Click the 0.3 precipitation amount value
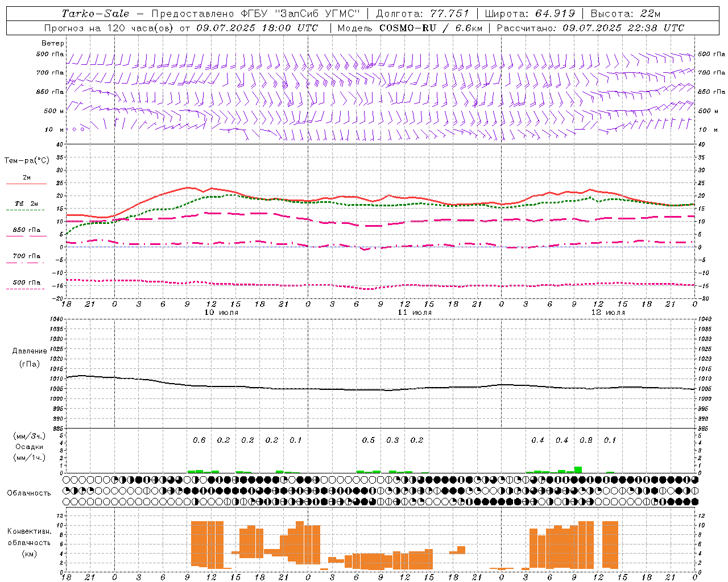This screenshot has width=728, height=582. coord(392,440)
